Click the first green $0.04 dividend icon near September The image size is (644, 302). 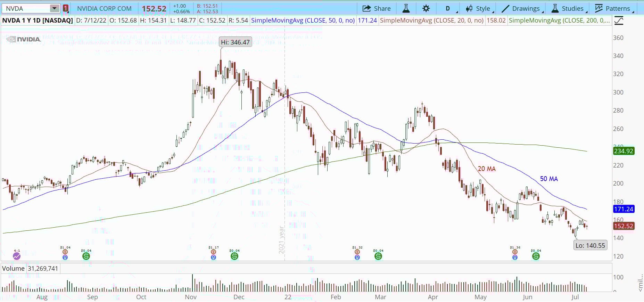(x=86, y=256)
